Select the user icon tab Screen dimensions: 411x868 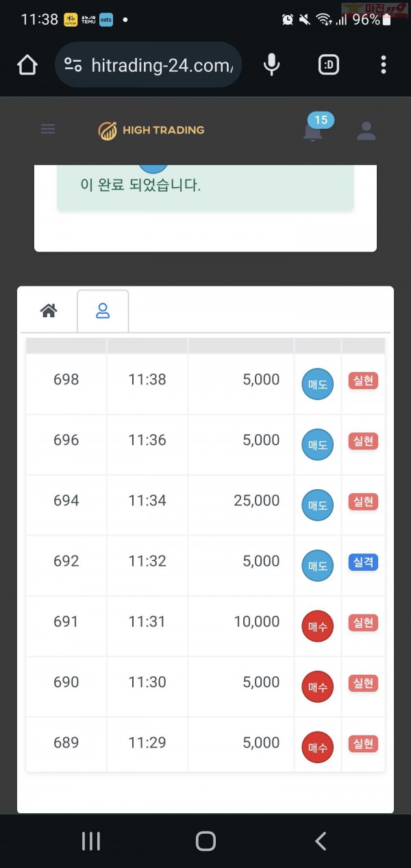(103, 311)
